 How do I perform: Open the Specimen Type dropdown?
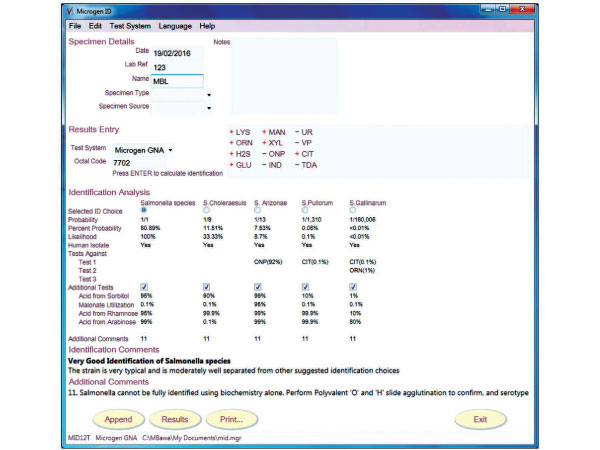[x=209, y=95]
